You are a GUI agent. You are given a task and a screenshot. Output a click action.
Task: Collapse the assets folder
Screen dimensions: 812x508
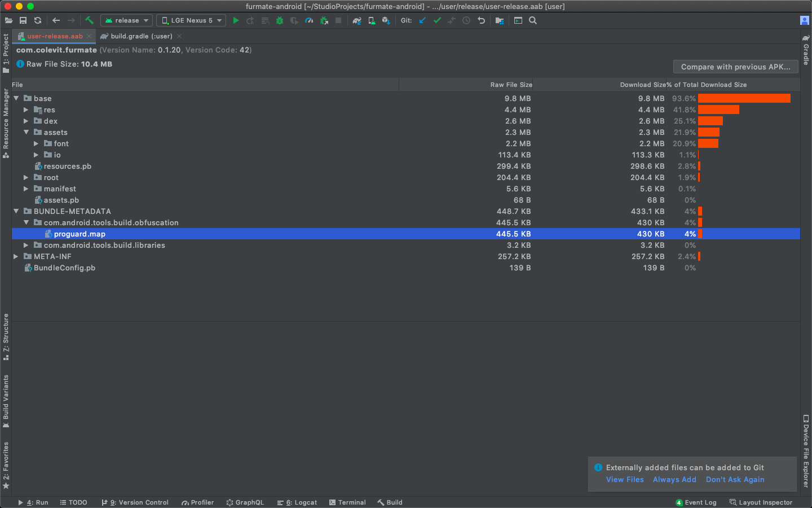26,132
